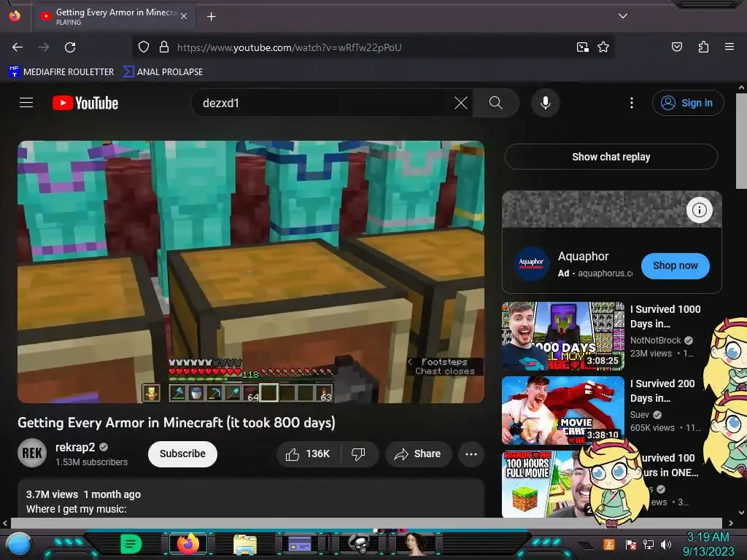Sign in to YouTube
This screenshot has width=747, height=560.
click(687, 103)
